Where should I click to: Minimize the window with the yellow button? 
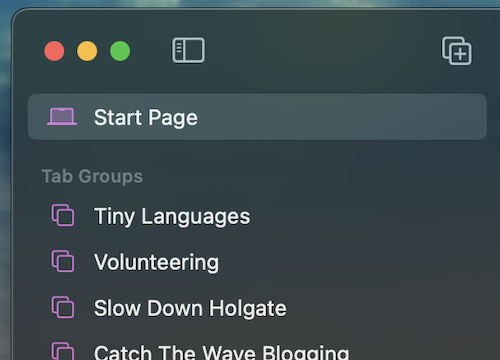click(87, 51)
